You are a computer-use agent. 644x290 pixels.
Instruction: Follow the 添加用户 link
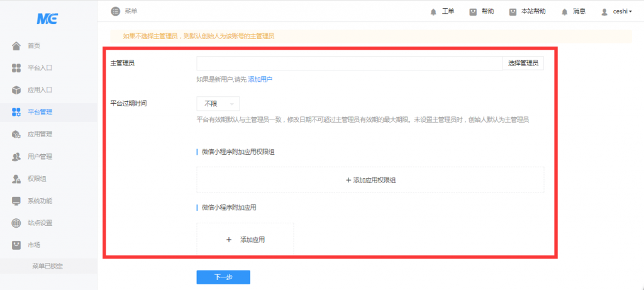point(260,79)
